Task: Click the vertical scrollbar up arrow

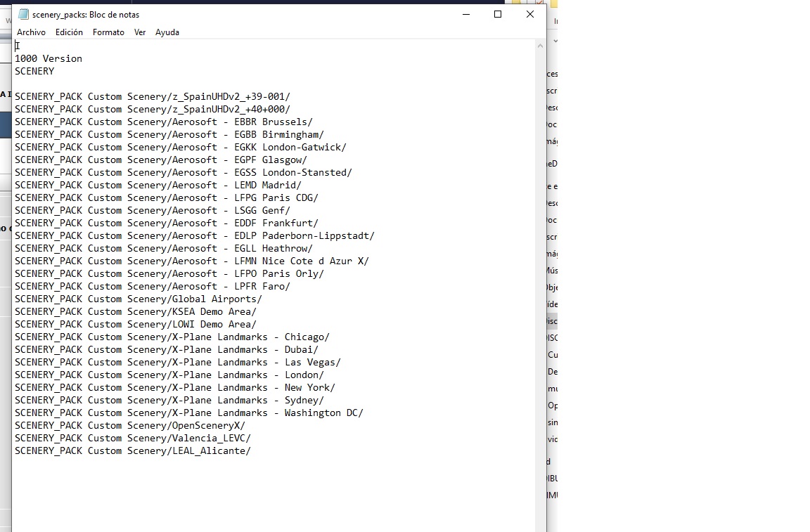Action: tap(540, 46)
